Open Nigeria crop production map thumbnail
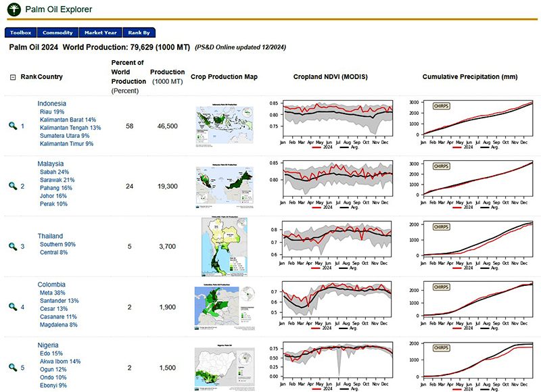This screenshot has height=392, width=541. [224, 368]
